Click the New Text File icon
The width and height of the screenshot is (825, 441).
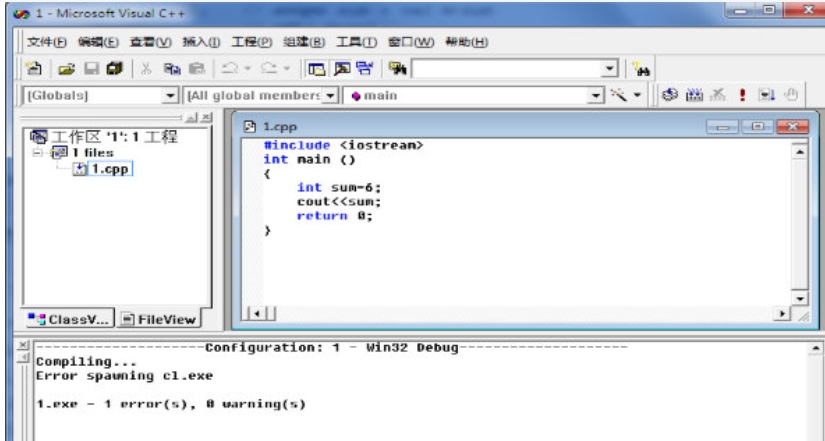tap(34, 68)
